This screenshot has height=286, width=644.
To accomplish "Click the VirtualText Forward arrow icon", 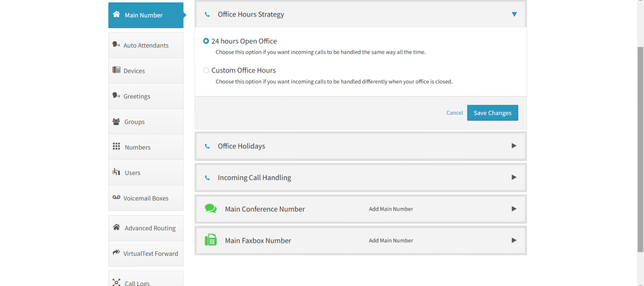I will (x=116, y=253).
